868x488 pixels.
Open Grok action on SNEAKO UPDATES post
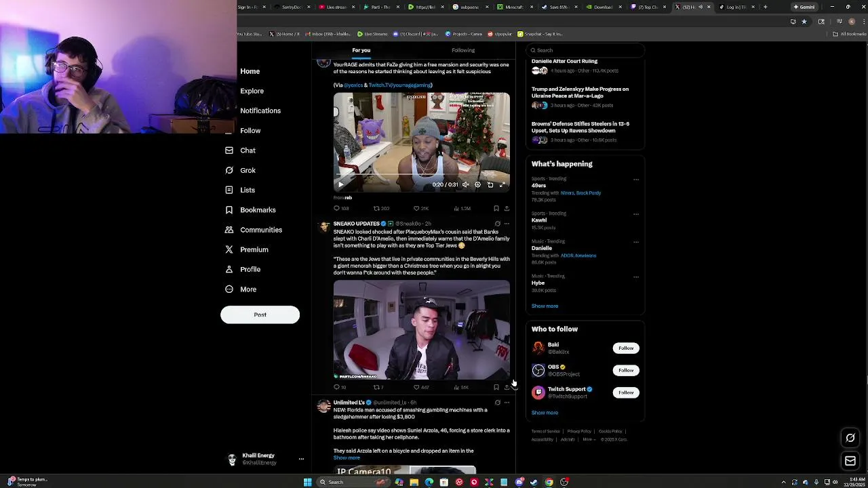(x=497, y=224)
